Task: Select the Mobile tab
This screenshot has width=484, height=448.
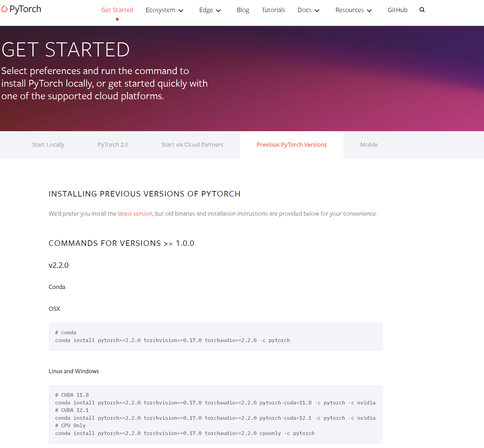Action: (x=368, y=144)
